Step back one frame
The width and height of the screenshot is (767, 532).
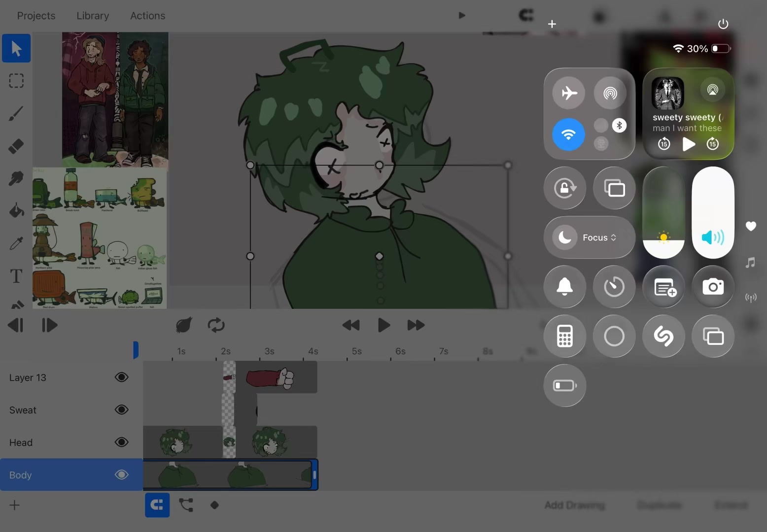click(x=16, y=325)
